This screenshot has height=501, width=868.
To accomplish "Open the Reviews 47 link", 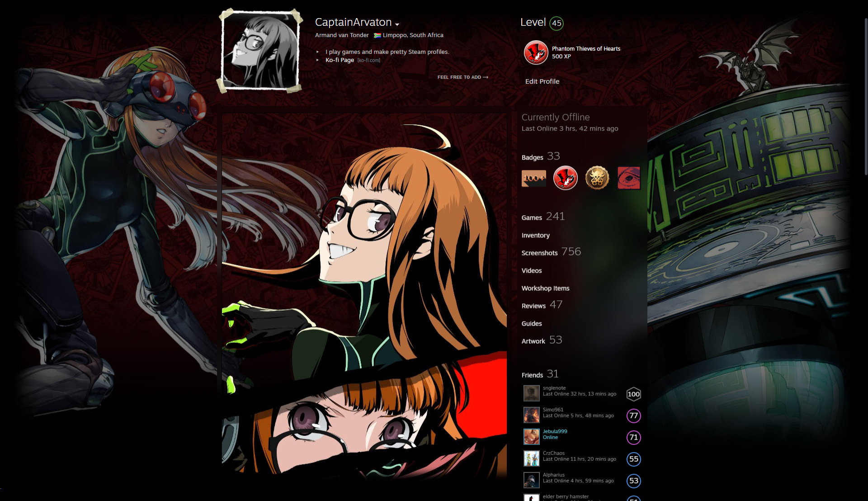I will tap(542, 305).
